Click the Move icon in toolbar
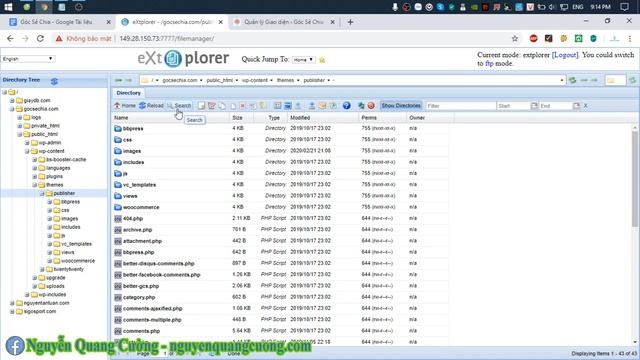This screenshot has width=640, height=360. point(233,106)
